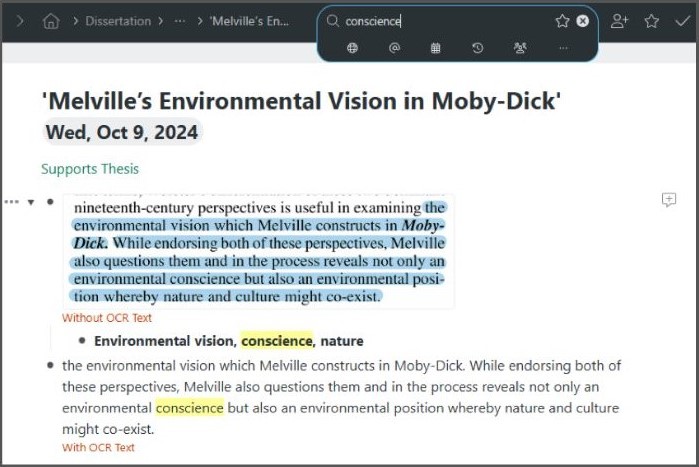Open the bullet options three-dot menu
Screen dimensions: 699x467
[12, 202]
